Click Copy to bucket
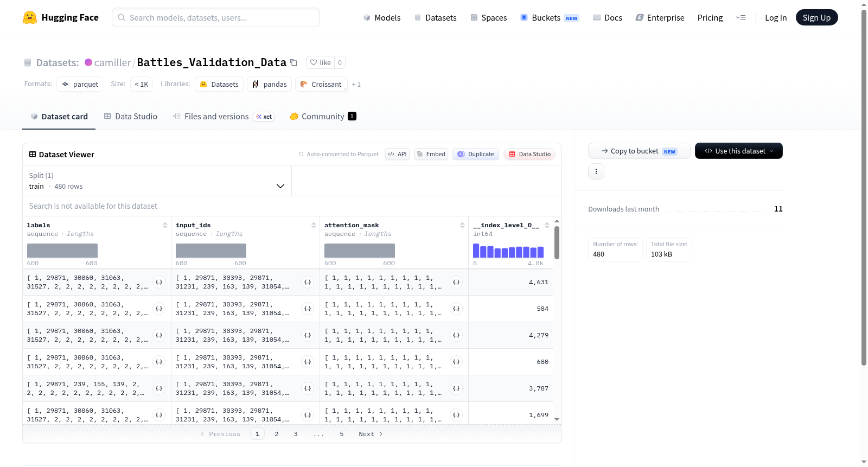 (639, 151)
